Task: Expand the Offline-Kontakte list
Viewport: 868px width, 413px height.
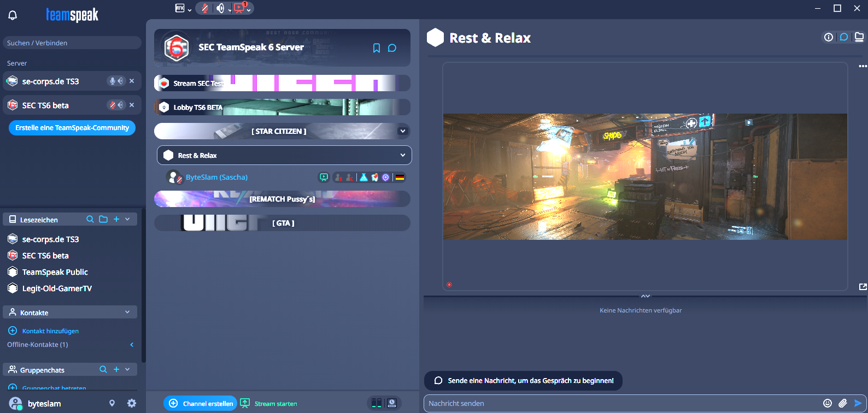Action: pyautogui.click(x=132, y=345)
